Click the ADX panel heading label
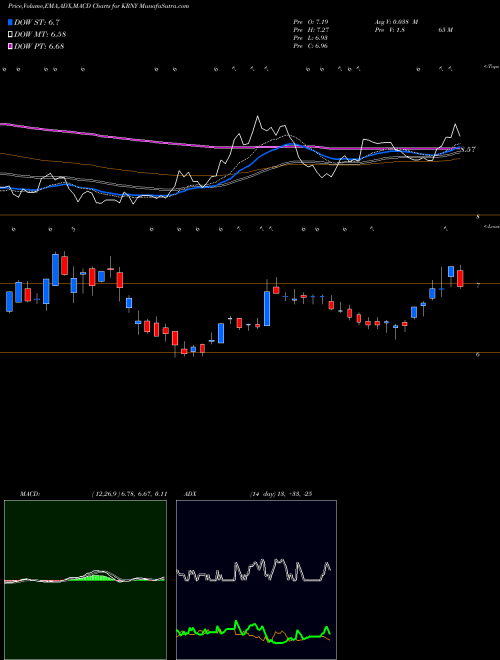Viewport: 500px width, 660px height. click(190, 493)
